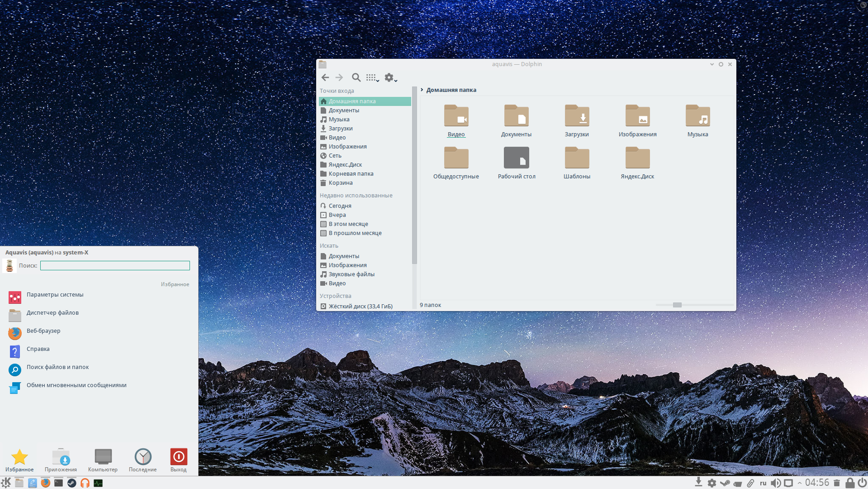868x489 pixels.
Task: Launch Параметры системы from favorites
Action: coord(55,295)
